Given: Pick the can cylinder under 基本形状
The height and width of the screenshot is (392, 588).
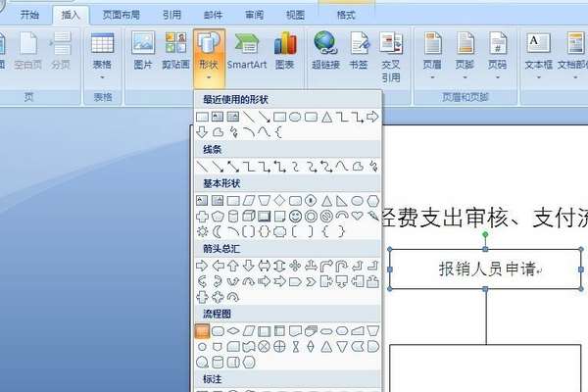Looking at the screenshot, I should 233,216.
